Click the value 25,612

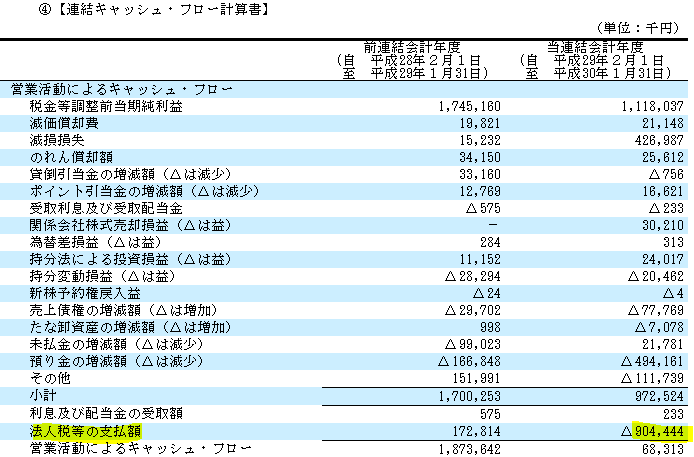coord(663,157)
